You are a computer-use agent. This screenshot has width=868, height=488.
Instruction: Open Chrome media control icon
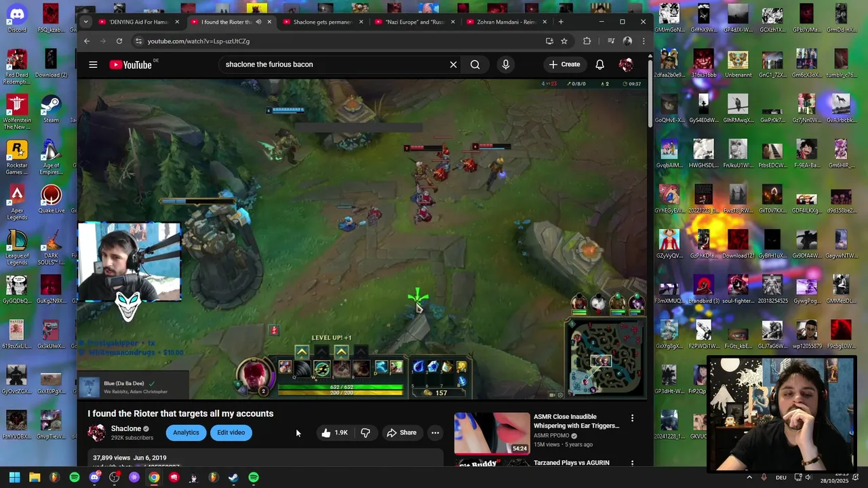(610, 41)
